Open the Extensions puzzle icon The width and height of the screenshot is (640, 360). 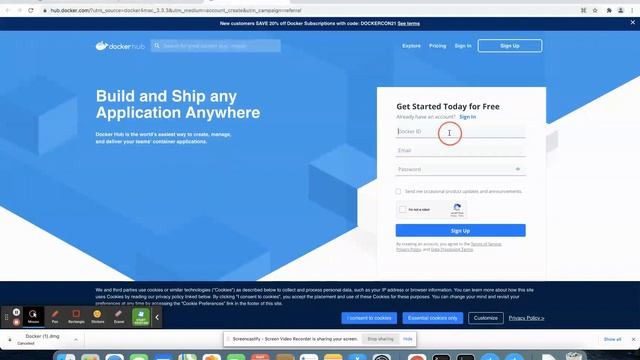coord(609,10)
